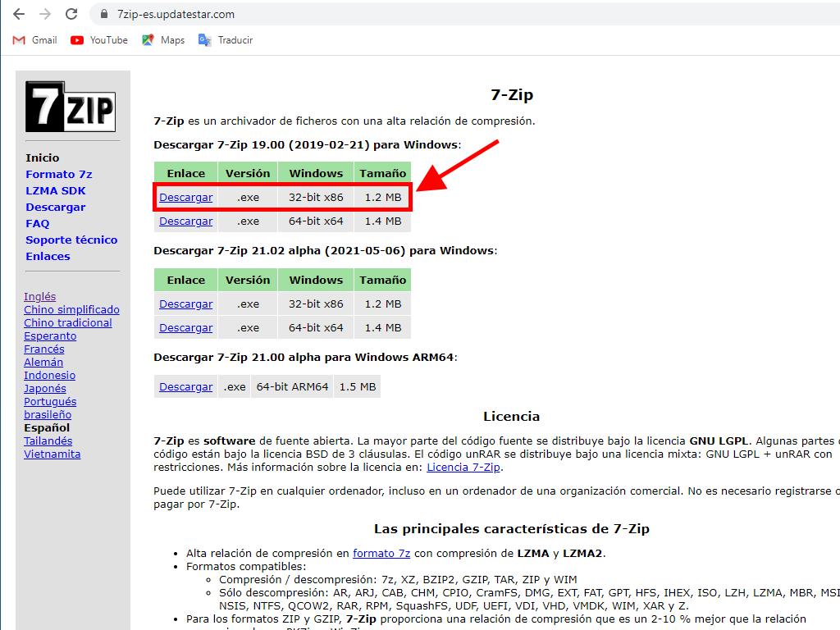Download 7-Zip 21.00 ARM64 version

click(185, 387)
